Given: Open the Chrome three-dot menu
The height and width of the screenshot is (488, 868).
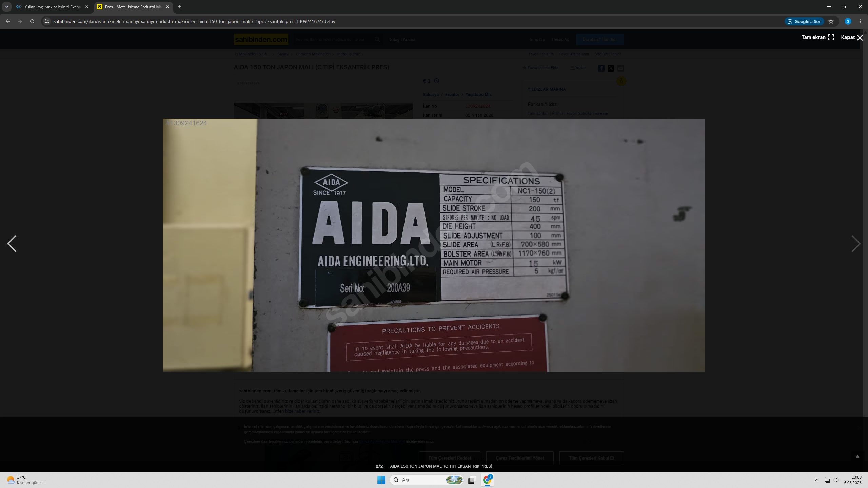Looking at the screenshot, I should pyautogui.click(x=860, y=21).
